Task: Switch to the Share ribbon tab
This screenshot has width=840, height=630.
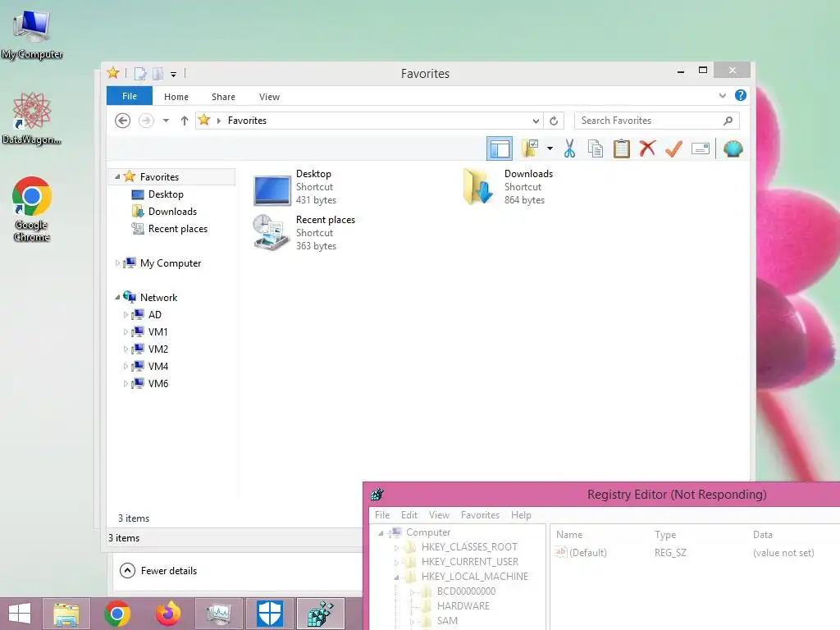Action: pos(223,97)
